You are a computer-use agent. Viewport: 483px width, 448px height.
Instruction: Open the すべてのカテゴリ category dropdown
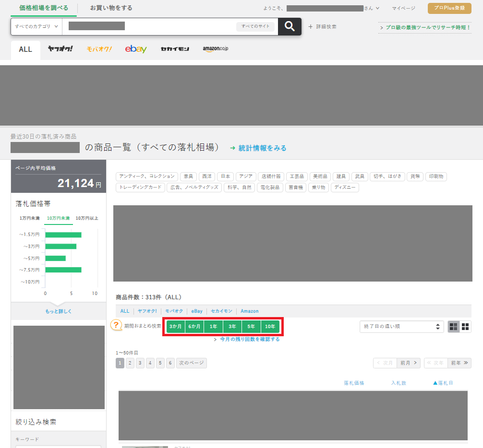click(x=36, y=26)
